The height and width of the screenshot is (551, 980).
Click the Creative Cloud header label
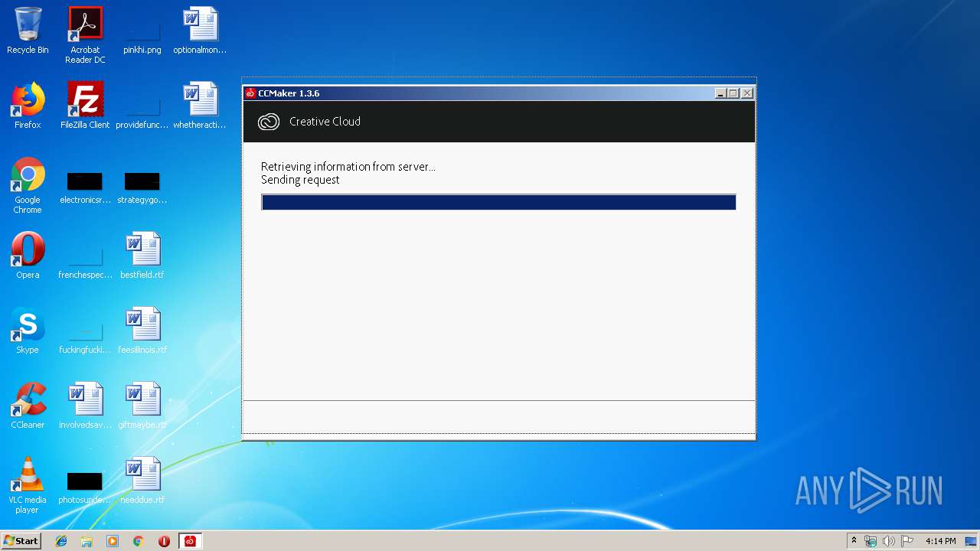pos(325,122)
